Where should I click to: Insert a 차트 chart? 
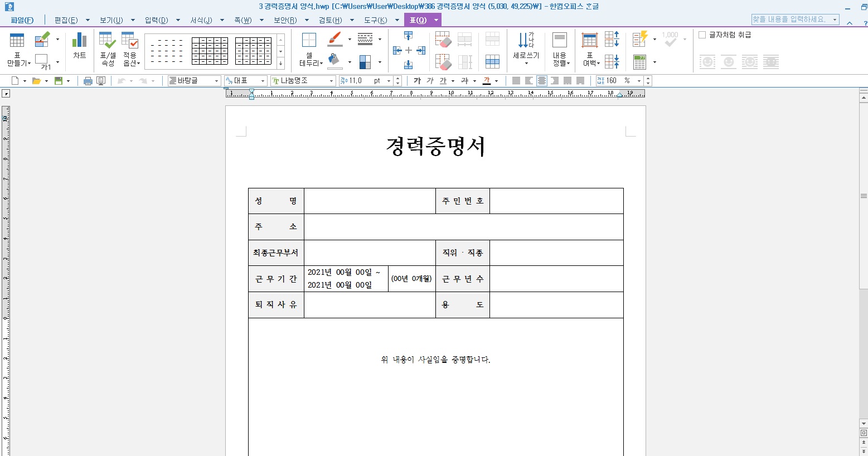click(79, 46)
